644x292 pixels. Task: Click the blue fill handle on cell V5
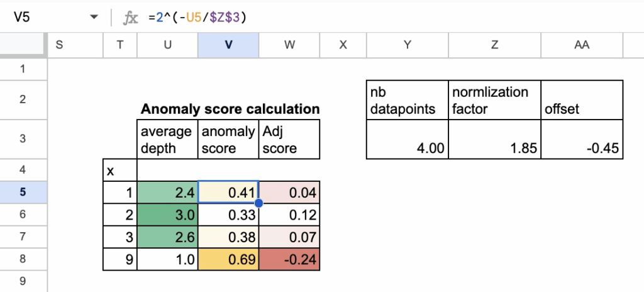pos(258,203)
